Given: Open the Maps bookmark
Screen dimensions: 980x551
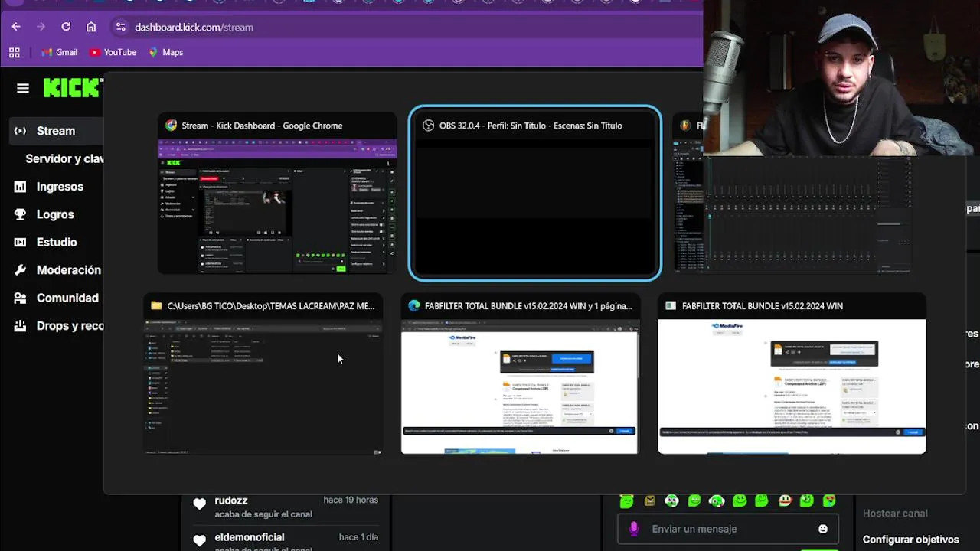Looking at the screenshot, I should tap(165, 52).
